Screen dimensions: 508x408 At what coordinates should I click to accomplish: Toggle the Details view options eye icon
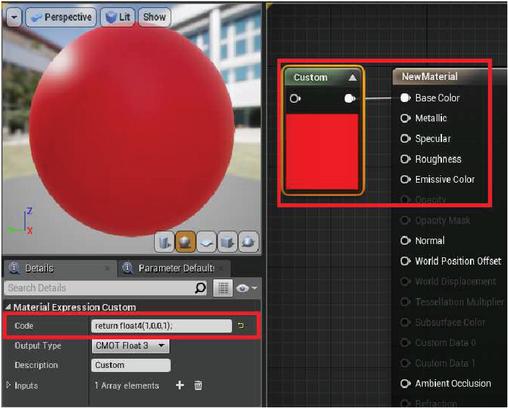point(246,288)
